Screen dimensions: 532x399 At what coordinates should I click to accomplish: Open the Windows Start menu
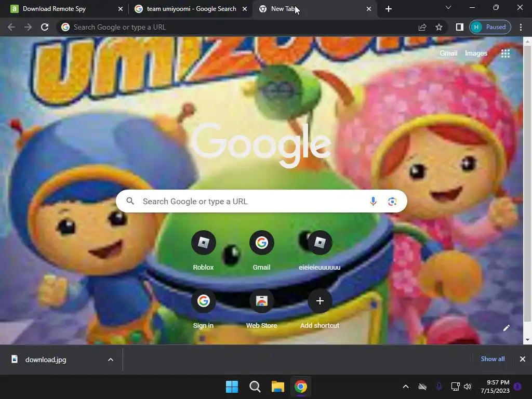[232, 387]
